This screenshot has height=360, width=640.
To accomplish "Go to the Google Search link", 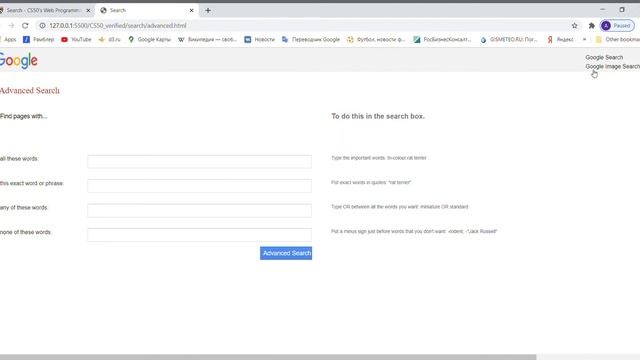I will 604,58.
